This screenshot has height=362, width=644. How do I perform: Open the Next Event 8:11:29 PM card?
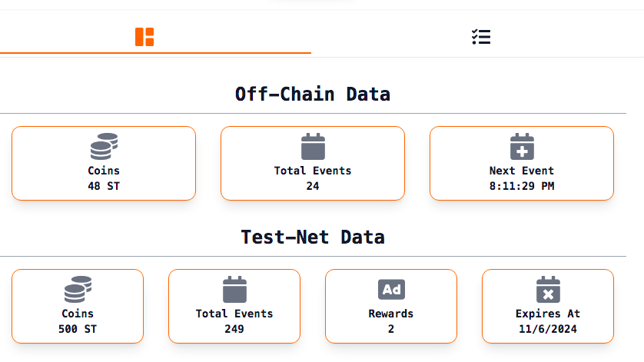pos(522,163)
